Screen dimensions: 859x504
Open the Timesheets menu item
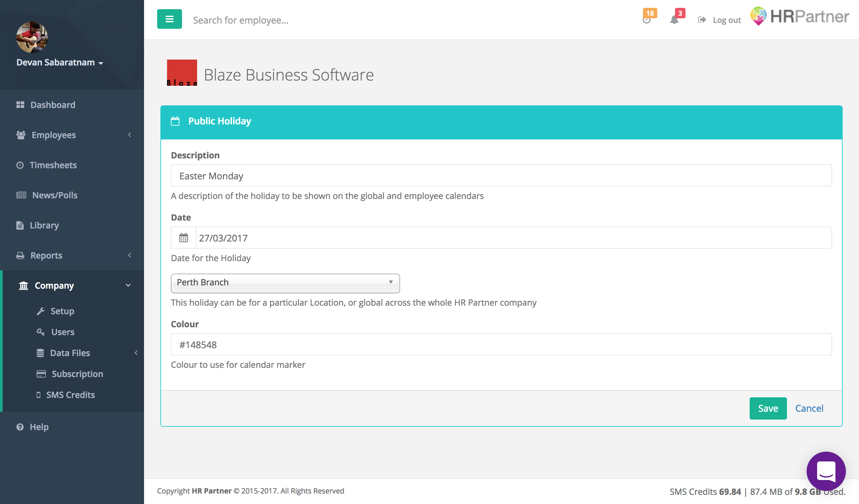click(x=53, y=165)
